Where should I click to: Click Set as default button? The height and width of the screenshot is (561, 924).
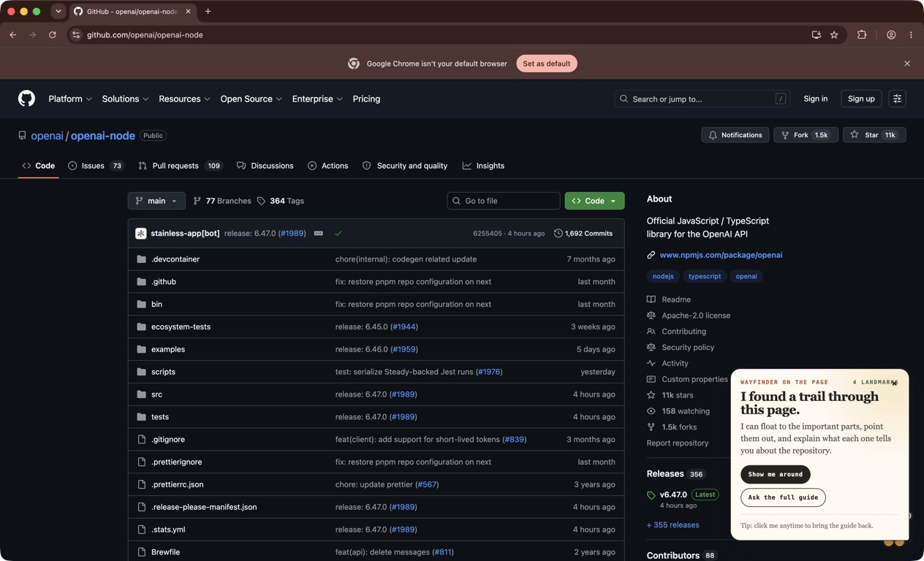(546, 64)
